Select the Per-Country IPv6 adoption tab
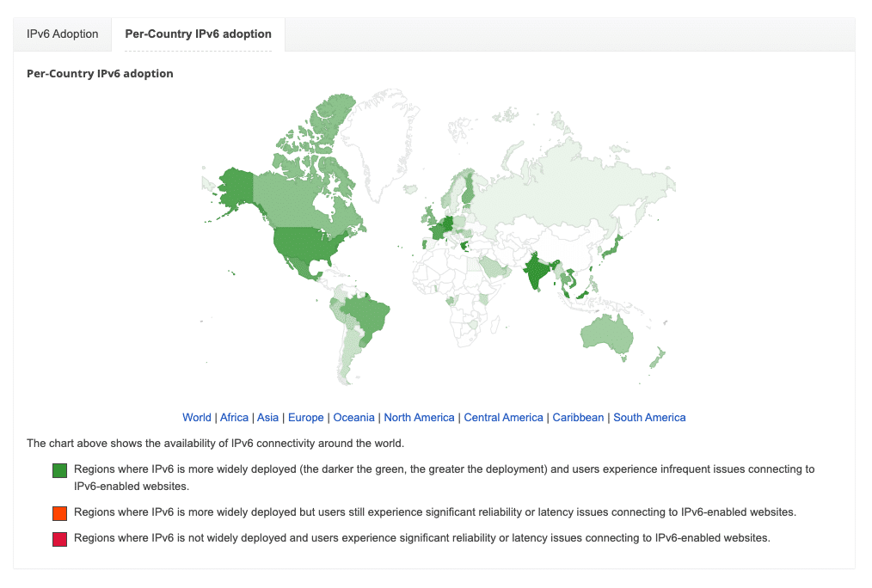The width and height of the screenshot is (872, 588). point(198,34)
